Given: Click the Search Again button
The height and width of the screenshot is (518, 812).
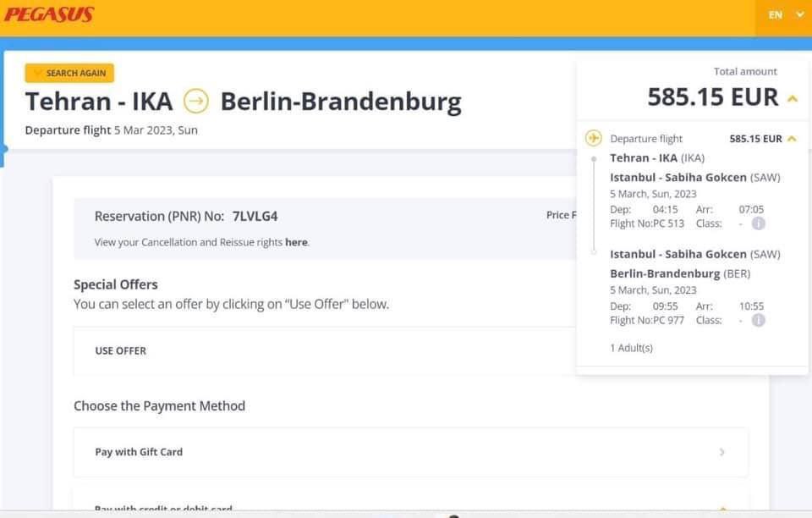Looking at the screenshot, I should click(69, 73).
